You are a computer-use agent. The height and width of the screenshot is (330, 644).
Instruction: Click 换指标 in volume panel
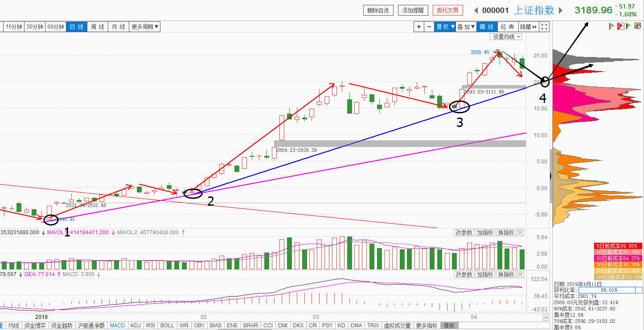[x=506, y=232]
